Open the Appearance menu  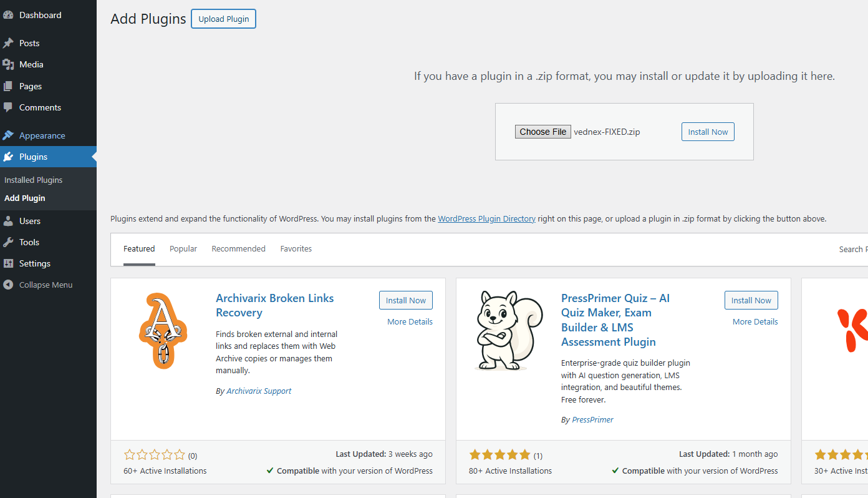click(48, 135)
